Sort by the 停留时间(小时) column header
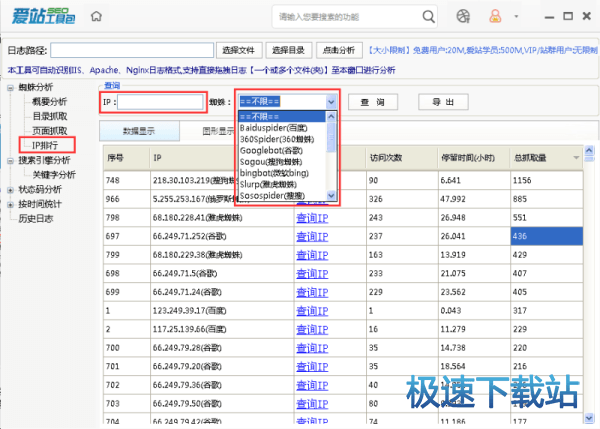The width and height of the screenshot is (600, 429). [x=474, y=158]
